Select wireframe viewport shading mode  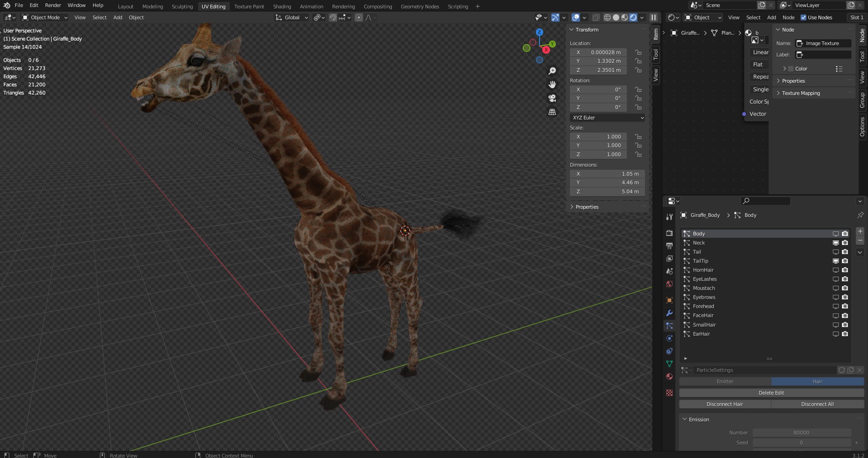click(607, 17)
